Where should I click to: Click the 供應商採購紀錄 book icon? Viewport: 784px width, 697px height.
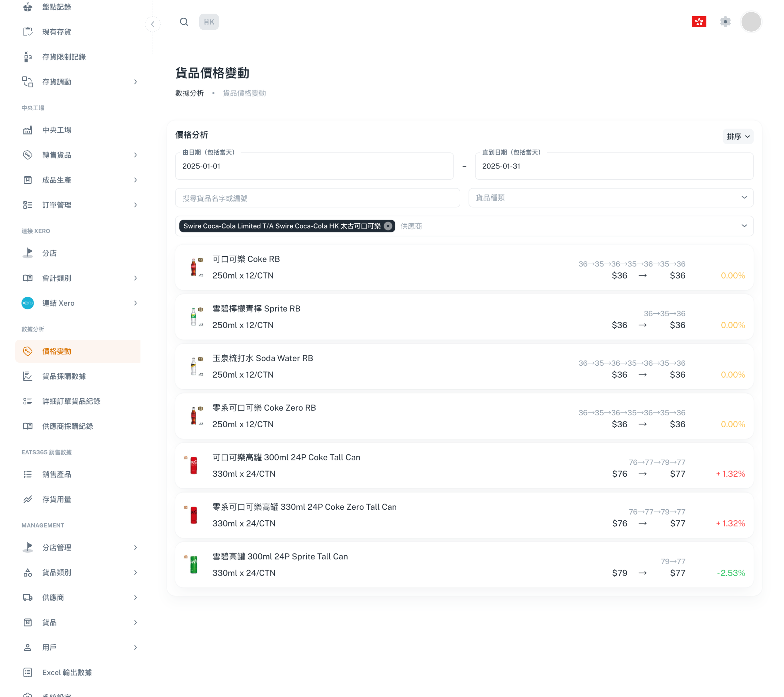point(27,426)
